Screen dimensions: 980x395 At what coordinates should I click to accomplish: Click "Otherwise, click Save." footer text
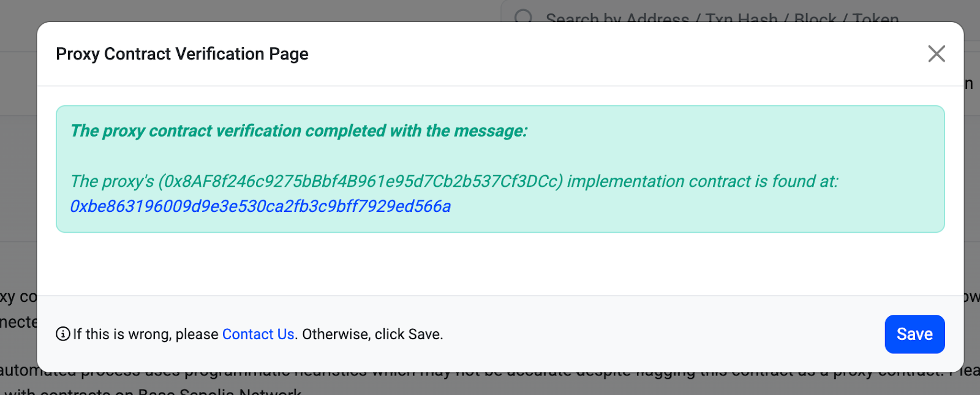tap(372, 334)
